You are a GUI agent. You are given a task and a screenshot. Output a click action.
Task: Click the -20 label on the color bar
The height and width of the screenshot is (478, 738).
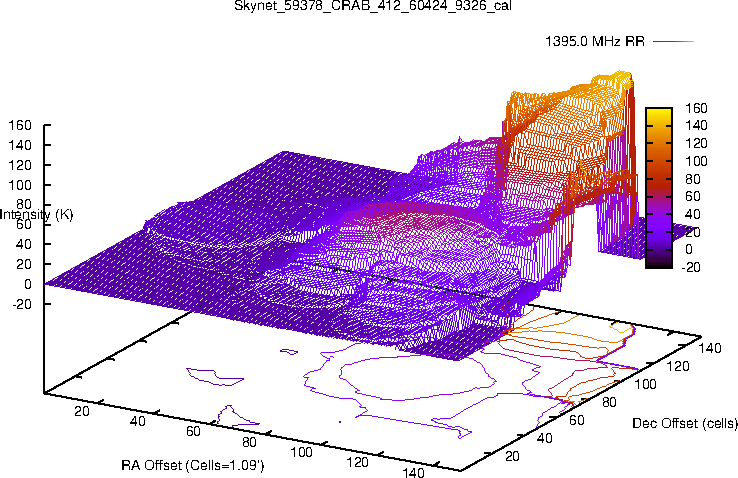(x=692, y=267)
